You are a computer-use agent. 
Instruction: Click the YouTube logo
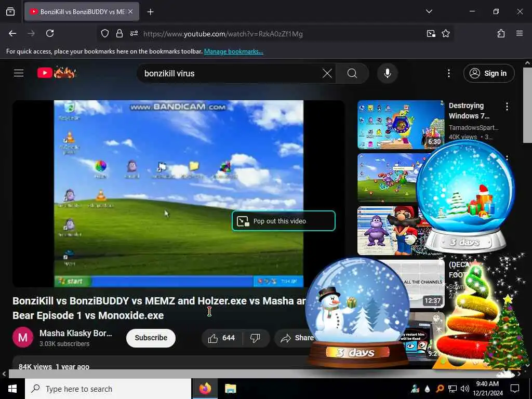[x=57, y=73]
